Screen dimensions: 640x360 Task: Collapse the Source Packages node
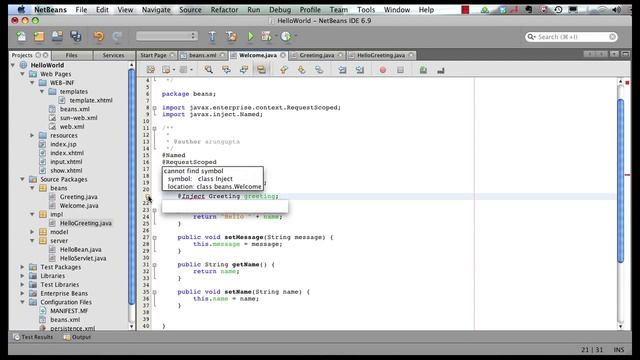[x=23, y=180]
